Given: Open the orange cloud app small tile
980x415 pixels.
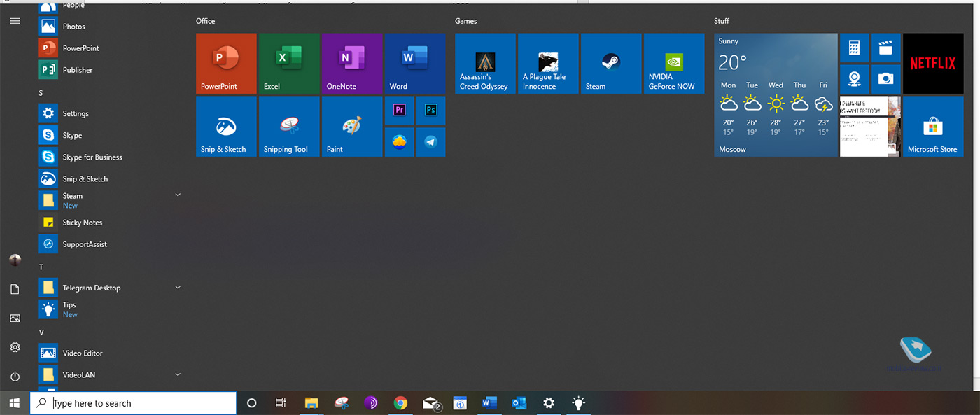Looking at the screenshot, I should (x=400, y=142).
